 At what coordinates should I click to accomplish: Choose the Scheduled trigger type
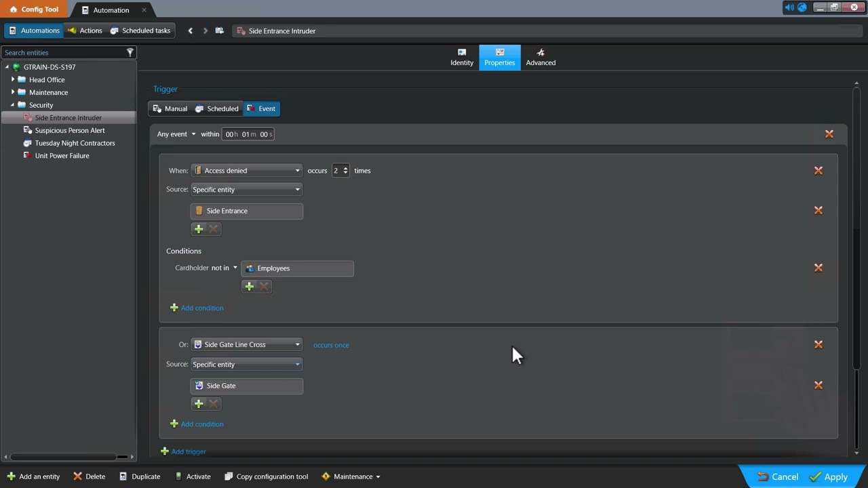(x=217, y=108)
